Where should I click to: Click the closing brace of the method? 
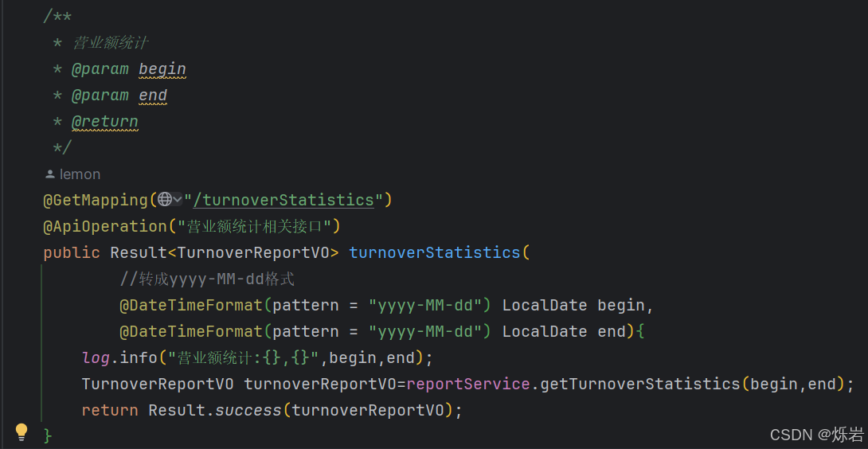[x=48, y=435]
